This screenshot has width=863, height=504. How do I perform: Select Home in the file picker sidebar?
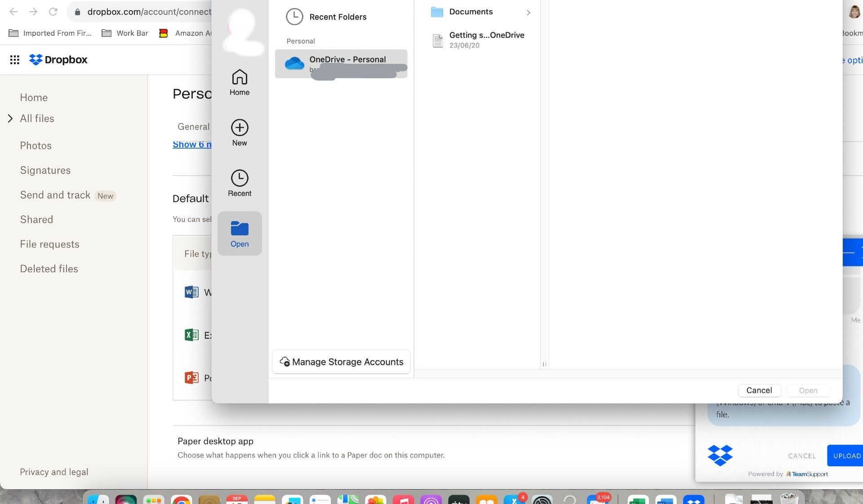pyautogui.click(x=239, y=82)
